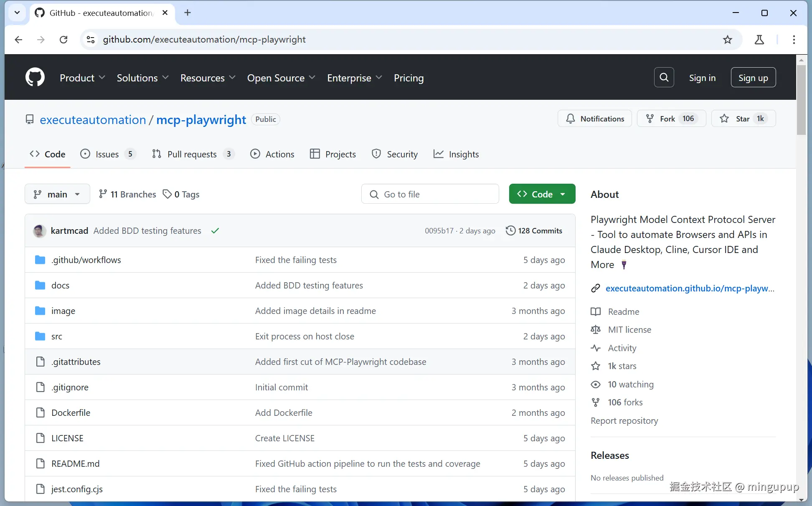Click the Go to file search field
This screenshot has height=506, width=812.
point(430,194)
